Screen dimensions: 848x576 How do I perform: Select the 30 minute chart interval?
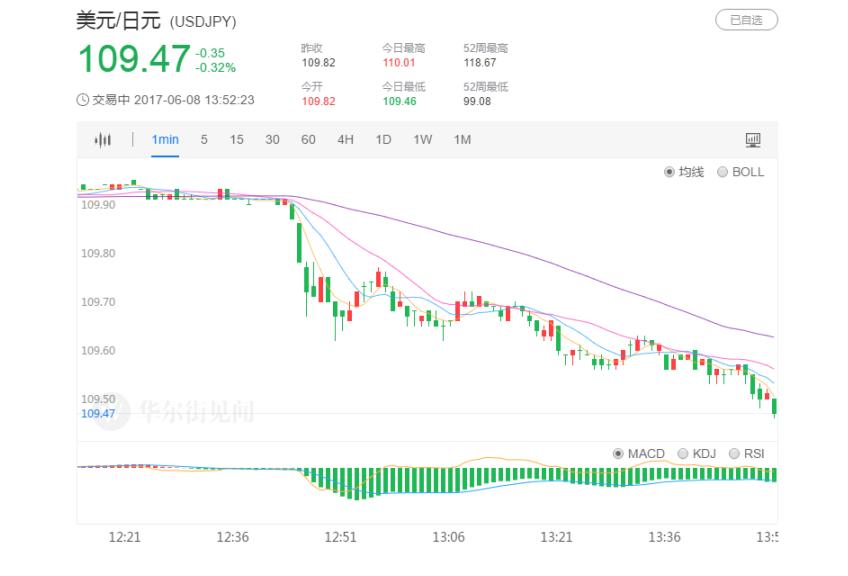coord(272,140)
